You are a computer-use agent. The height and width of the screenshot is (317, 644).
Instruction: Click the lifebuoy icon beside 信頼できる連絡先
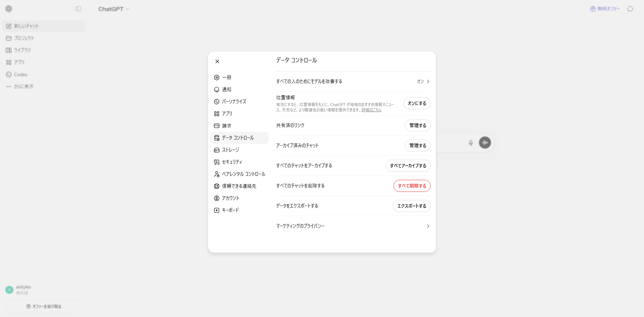tap(217, 186)
